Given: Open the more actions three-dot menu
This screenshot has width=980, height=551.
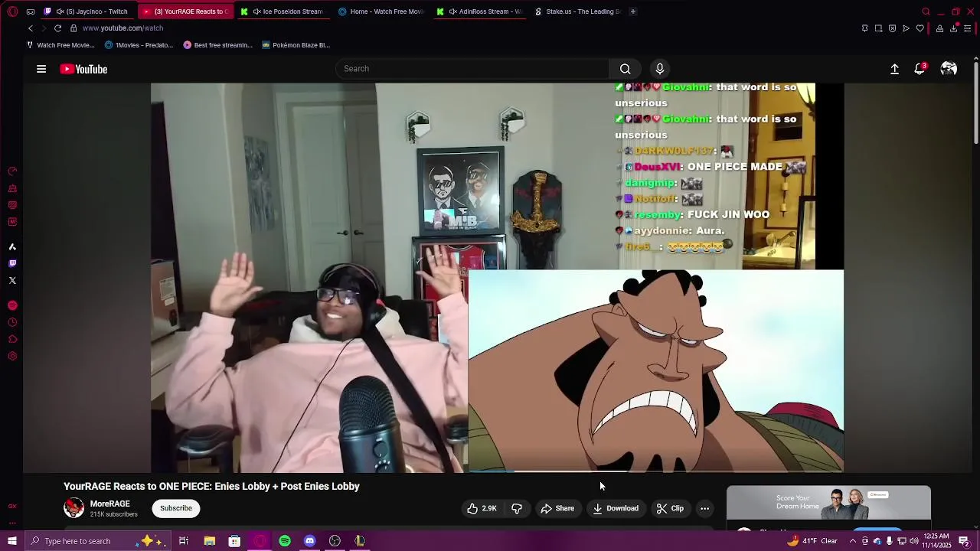Looking at the screenshot, I should (705, 508).
